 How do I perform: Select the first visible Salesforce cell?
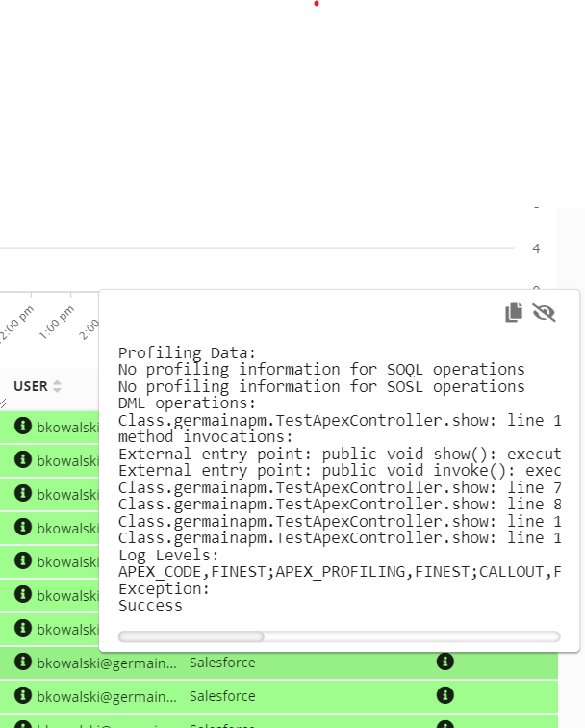pos(222,663)
